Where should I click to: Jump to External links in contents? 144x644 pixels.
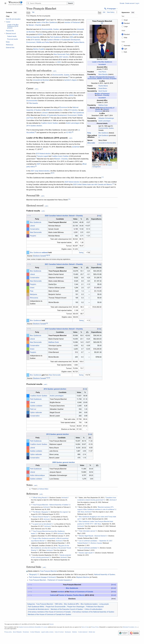10,47
